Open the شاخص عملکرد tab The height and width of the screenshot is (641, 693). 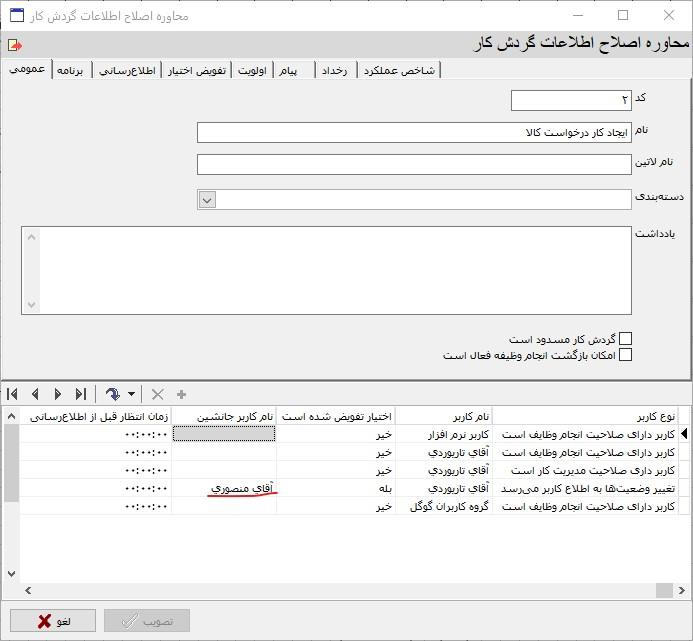[399, 70]
